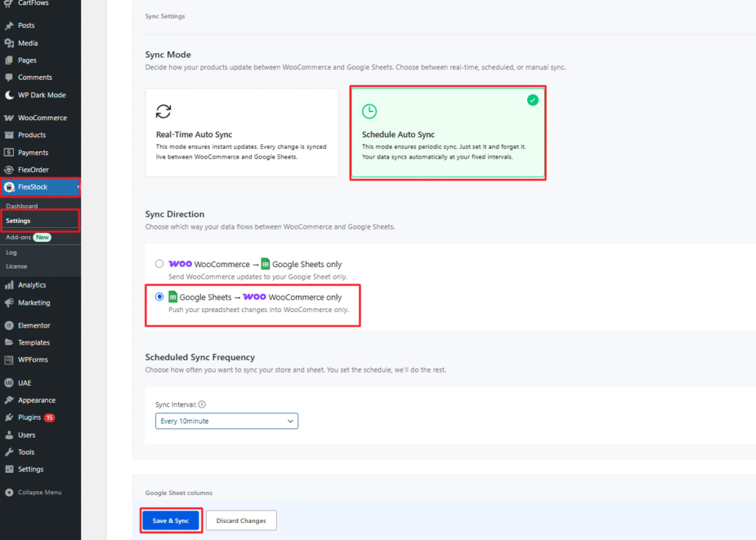This screenshot has height=540, width=756.
Task: Click the Appearance brush icon
Action: 9,401
